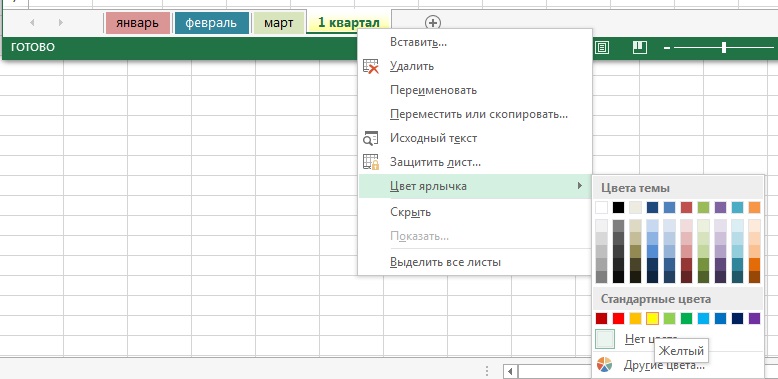Pick standard red color swatch
The height and width of the screenshot is (379, 778).
pos(618,318)
